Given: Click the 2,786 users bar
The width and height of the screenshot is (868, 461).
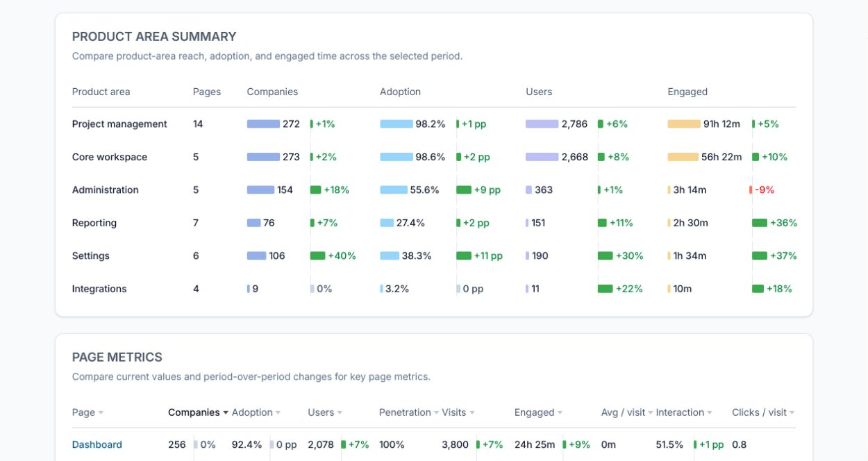Looking at the screenshot, I should click(x=542, y=124).
